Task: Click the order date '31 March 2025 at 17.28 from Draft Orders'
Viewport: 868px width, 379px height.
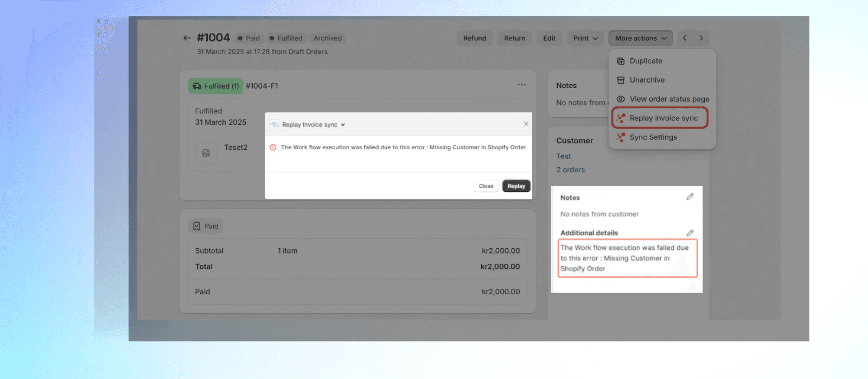Action: pyautogui.click(x=262, y=52)
